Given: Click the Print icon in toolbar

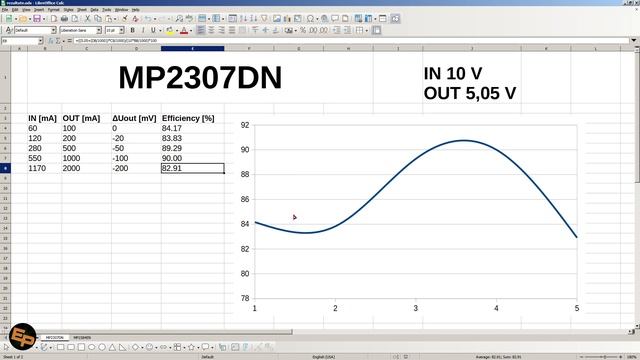Looking at the screenshot, I should pos(64,19).
